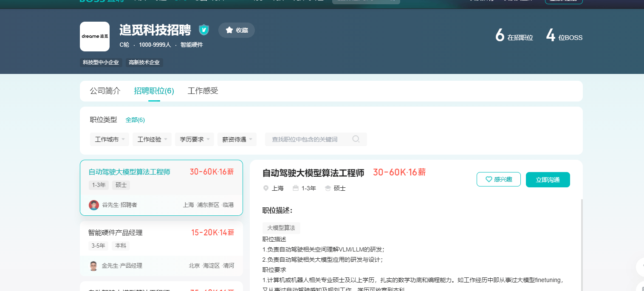Open the 工作城市 filter dropdown

point(109,139)
